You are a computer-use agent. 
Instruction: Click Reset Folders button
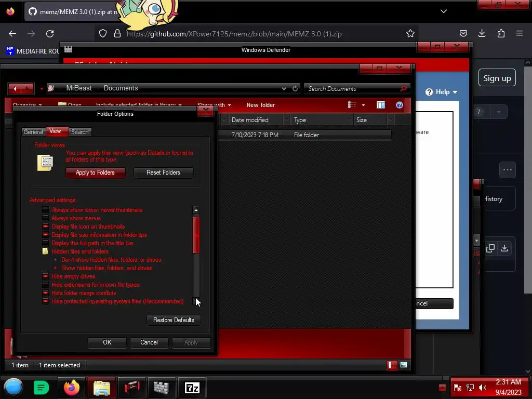[163, 172]
